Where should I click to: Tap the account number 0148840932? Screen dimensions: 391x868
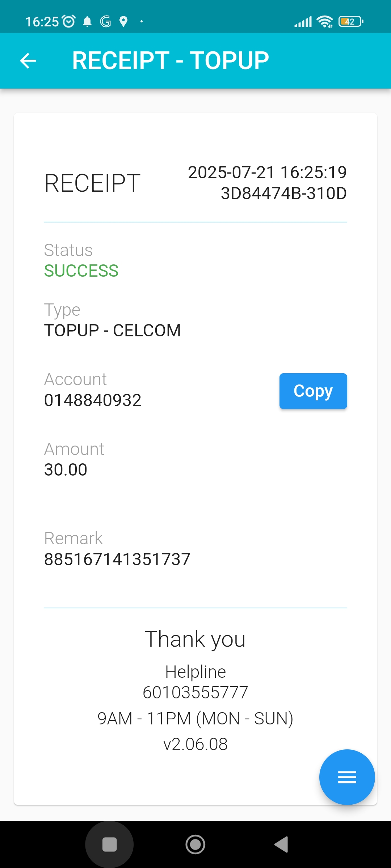[x=93, y=400]
